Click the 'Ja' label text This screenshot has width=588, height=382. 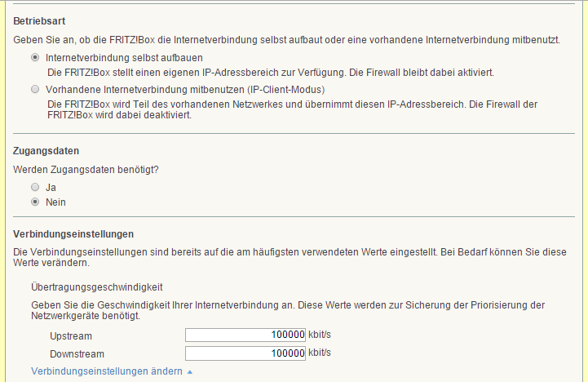51,187
